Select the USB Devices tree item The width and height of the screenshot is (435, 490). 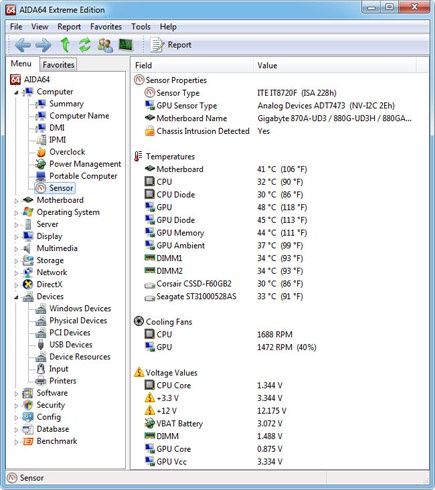pyautogui.click(x=71, y=345)
